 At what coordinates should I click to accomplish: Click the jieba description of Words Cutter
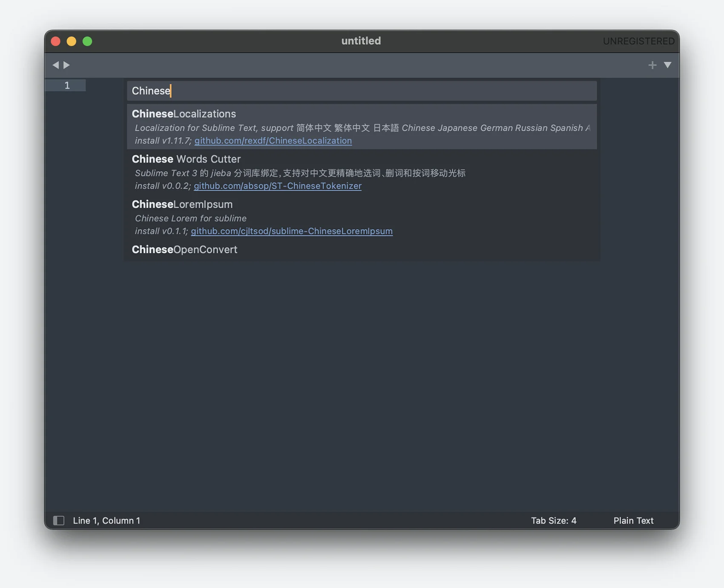click(x=300, y=173)
